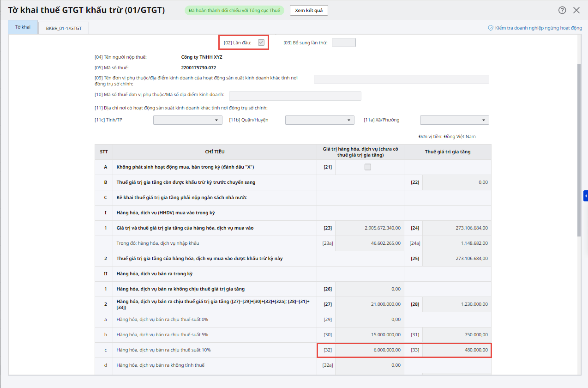Select the [33] value 480.000,00
The image size is (588, 388).
pos(457,350)
